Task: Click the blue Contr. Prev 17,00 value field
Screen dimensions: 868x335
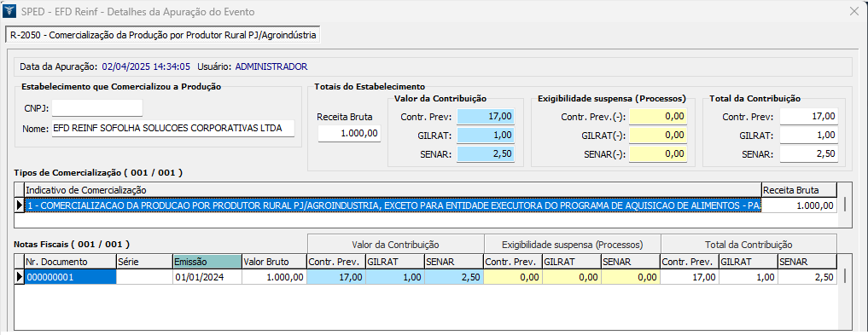Action: point(486,117)
